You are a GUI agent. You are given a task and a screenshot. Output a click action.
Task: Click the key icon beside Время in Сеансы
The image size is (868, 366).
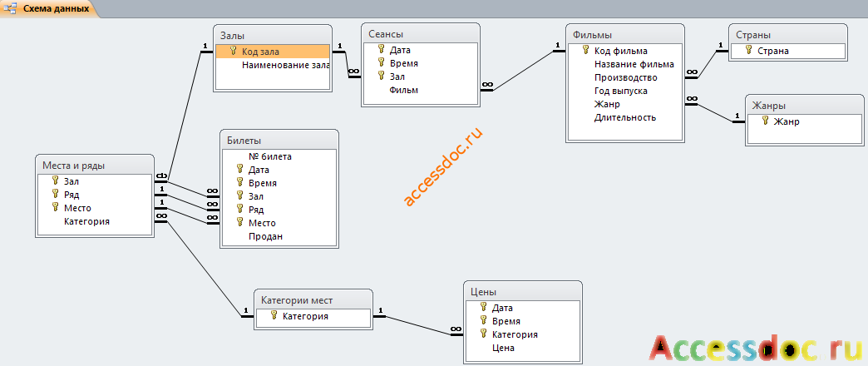(x=381, y=63)
